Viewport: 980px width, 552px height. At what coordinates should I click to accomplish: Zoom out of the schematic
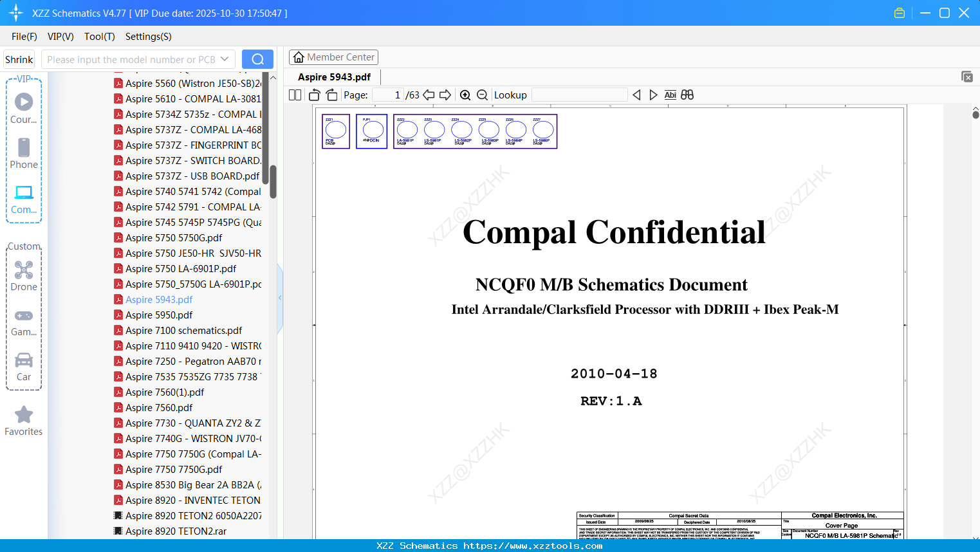pos(483,95)
